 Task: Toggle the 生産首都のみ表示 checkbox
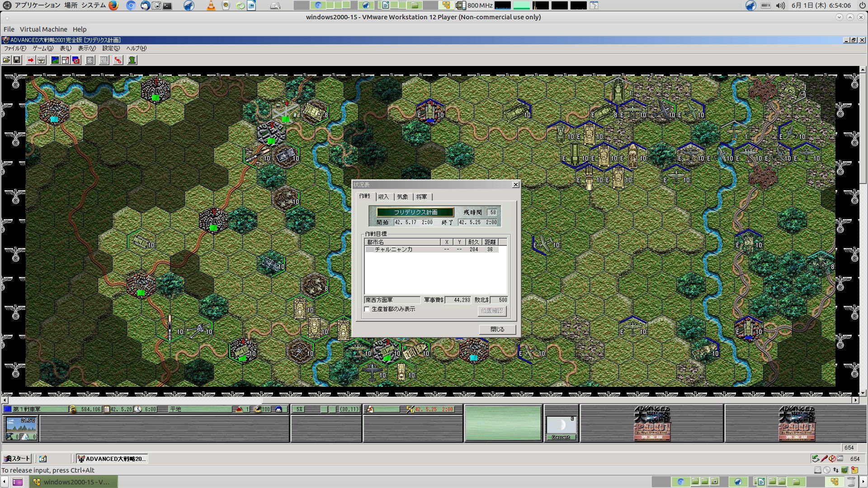point(367,310)
